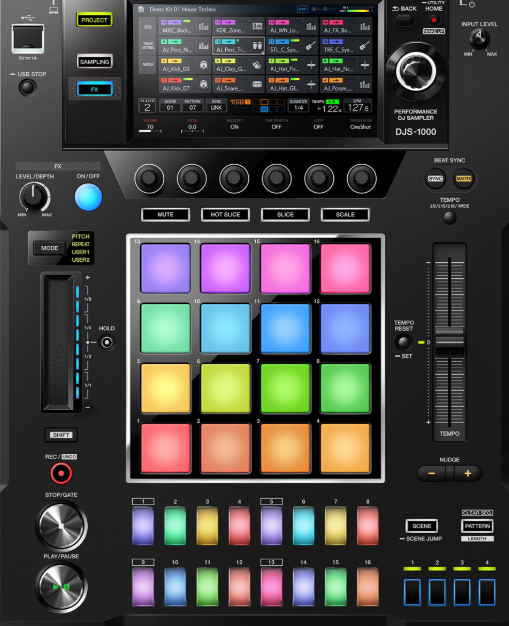Click the SCENE button
The width and height of the screenshot is (509, 626).
pos(422,526)
